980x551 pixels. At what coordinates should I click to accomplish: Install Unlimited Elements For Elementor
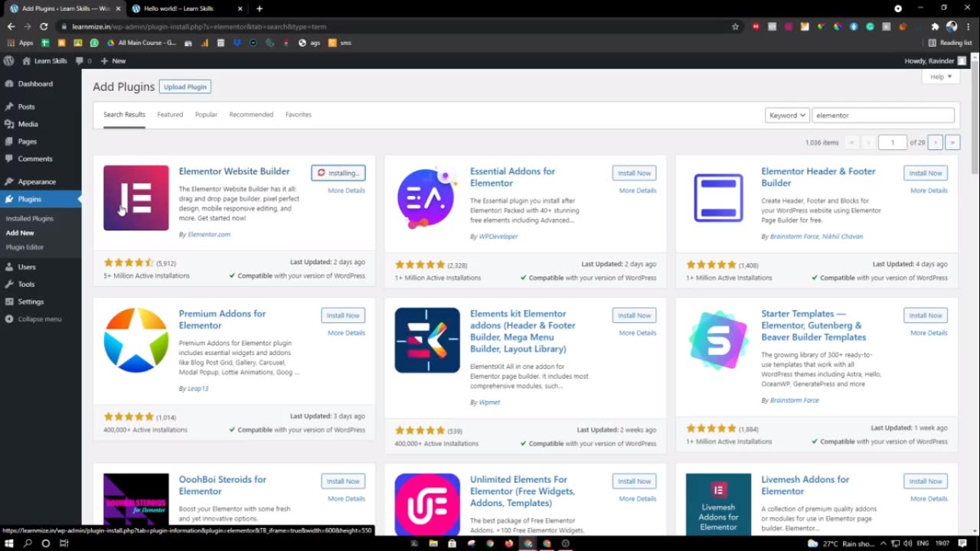click(634, 481)
